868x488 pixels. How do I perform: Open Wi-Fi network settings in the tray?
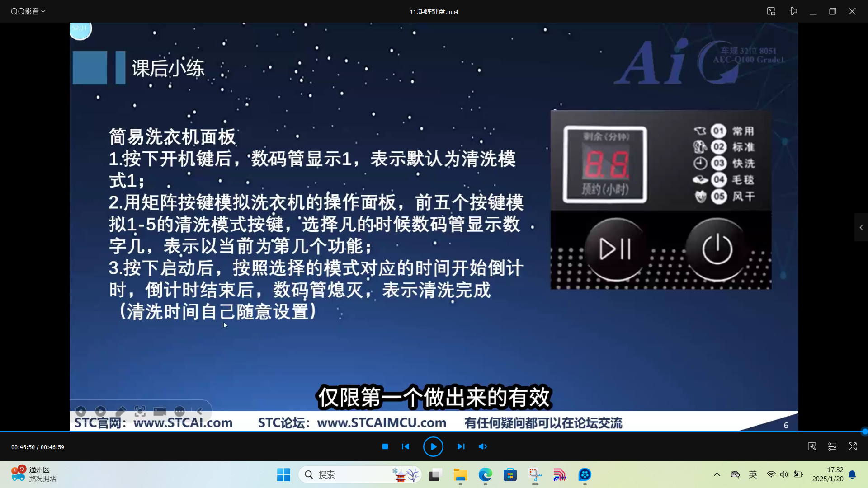[x=771, y=474]
